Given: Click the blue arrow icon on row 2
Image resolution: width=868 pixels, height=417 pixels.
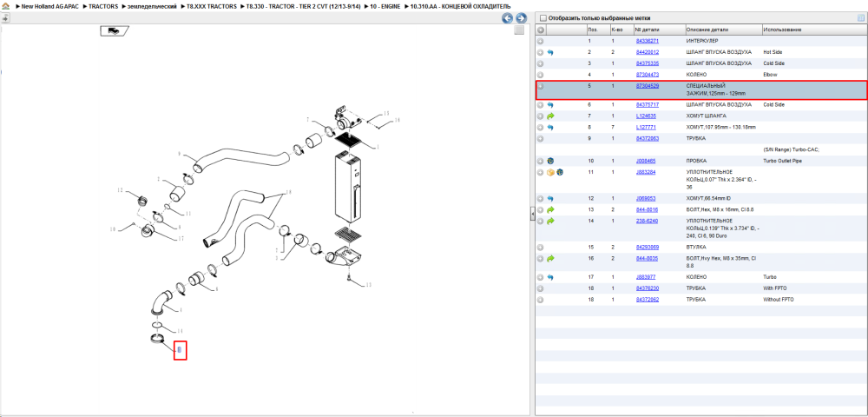Looking at the screenshot, I should point(550,52).
